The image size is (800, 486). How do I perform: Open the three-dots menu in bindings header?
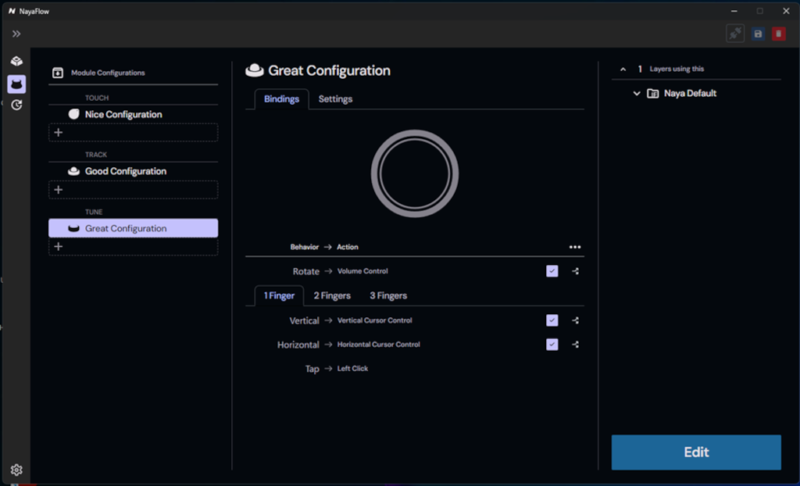click(575, 247)
